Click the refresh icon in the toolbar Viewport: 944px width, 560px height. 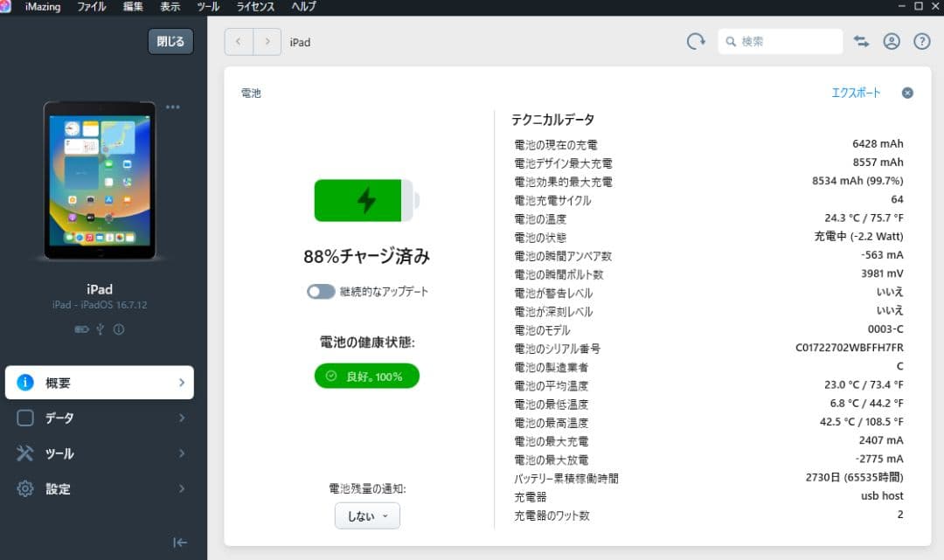[x=696, y=42]
